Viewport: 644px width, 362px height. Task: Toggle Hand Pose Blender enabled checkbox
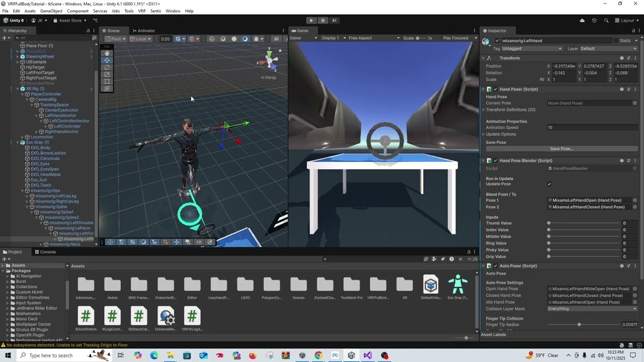[x=495, y=161]
